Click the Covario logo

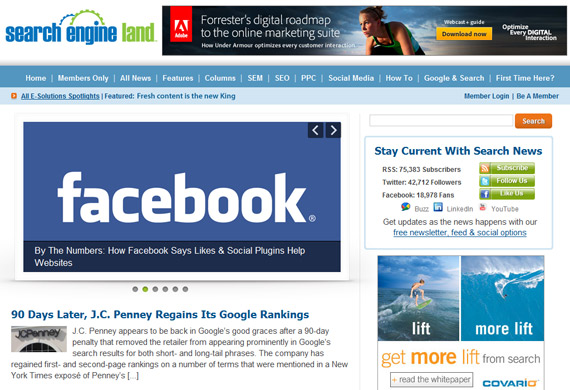[x=510, y=383]
